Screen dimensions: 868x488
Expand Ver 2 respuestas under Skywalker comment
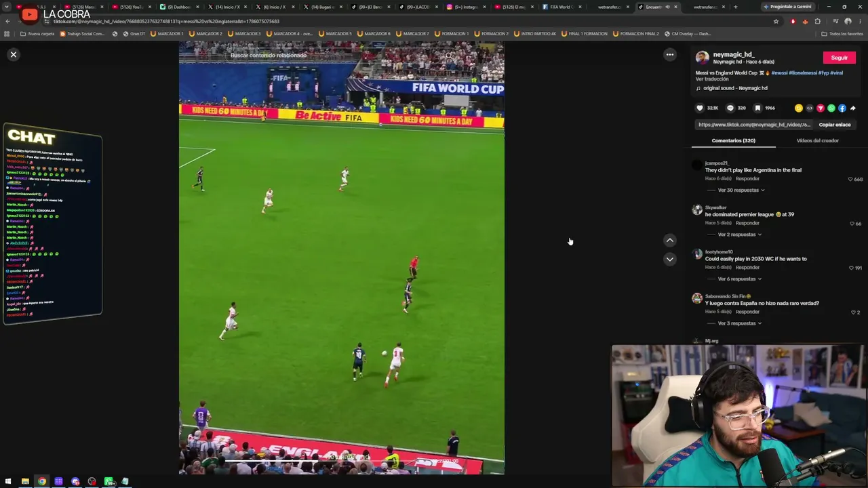click(739, 235)
